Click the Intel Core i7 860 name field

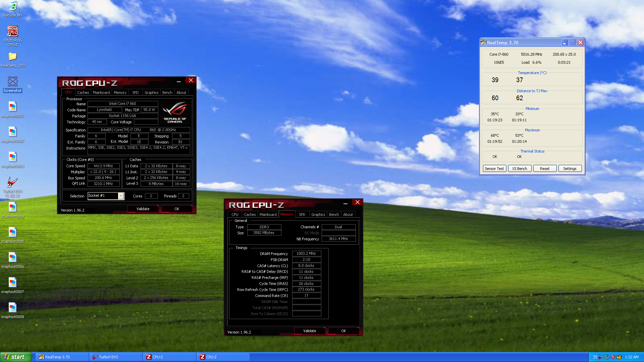(x=122, y=104)
